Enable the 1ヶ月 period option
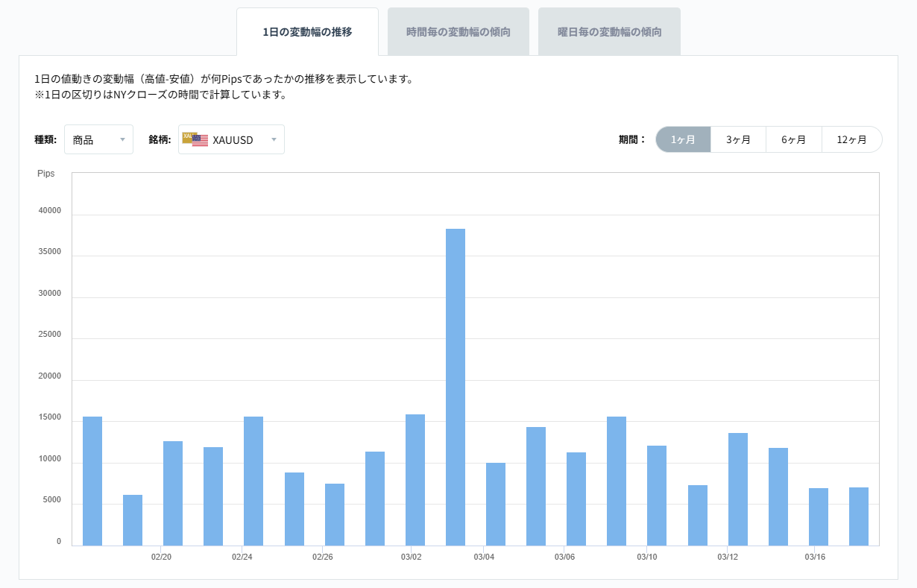This screenshot has width=917, height=588. (x=683, y=139)
